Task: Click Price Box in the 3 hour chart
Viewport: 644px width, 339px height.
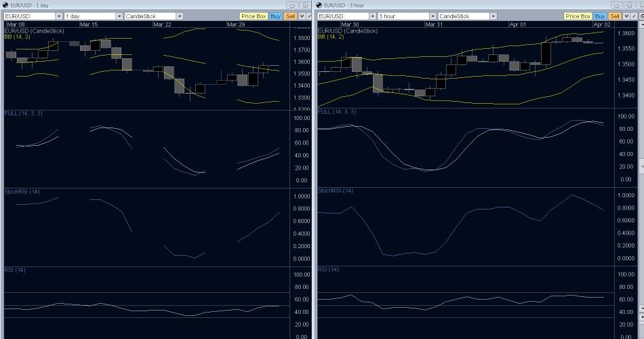Action: (578, 16)
